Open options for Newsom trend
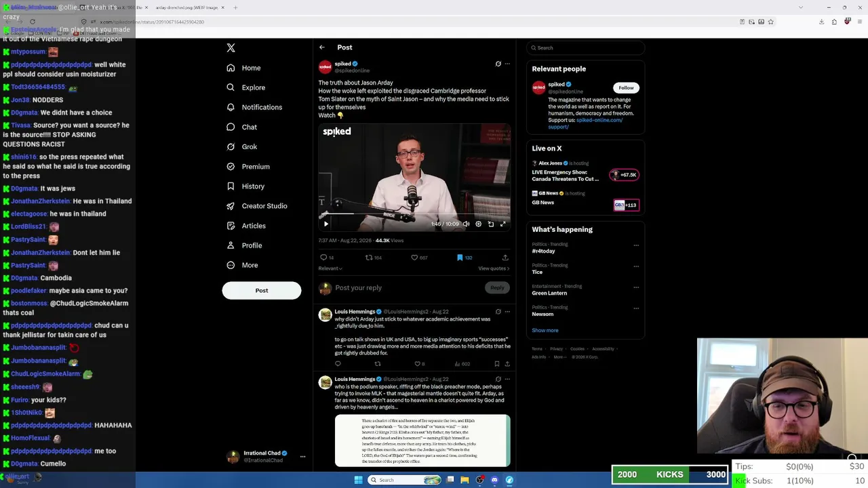The width and height of the screenshot is (868, 488). pyautogui.click(x=636, y=308)
